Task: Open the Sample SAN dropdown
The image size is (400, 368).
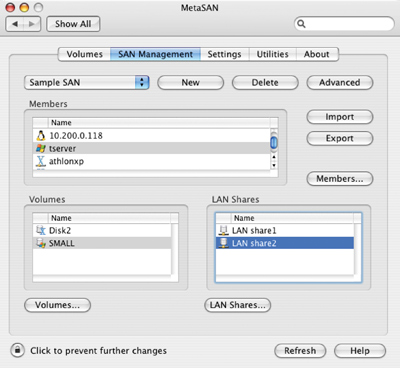Action: [x=87, y=82]
